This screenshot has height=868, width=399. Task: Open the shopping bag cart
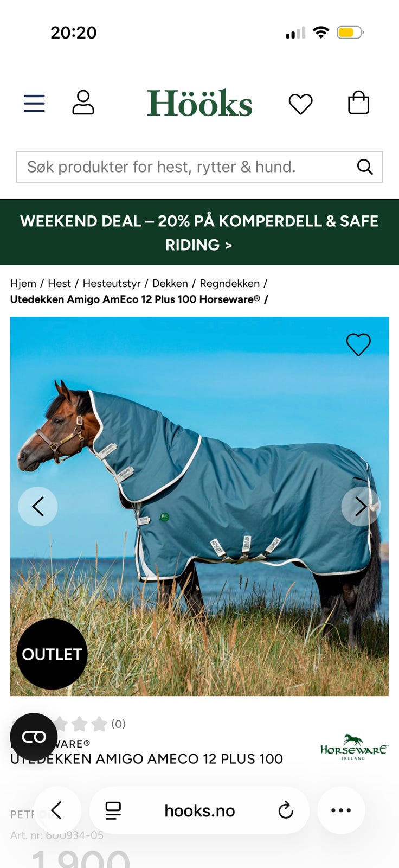coord(358,103)
